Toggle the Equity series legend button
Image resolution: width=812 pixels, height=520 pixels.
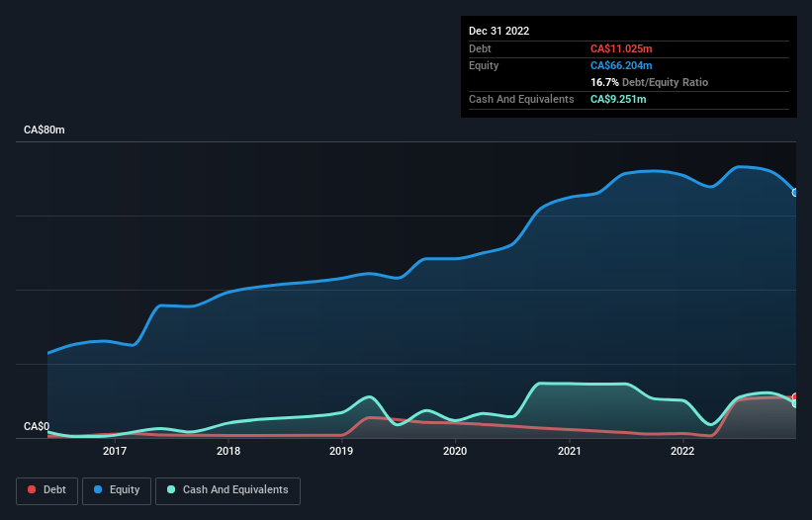pos(117,490)
